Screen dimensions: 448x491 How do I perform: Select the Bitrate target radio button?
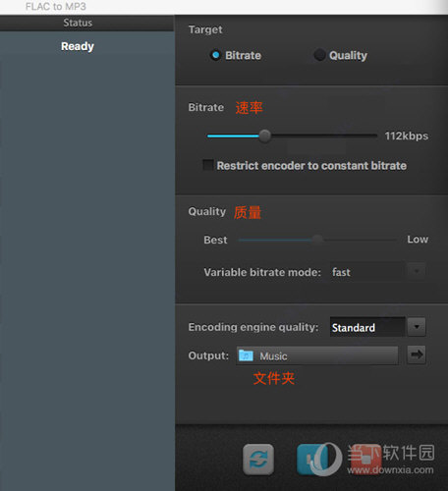[215, 55]
